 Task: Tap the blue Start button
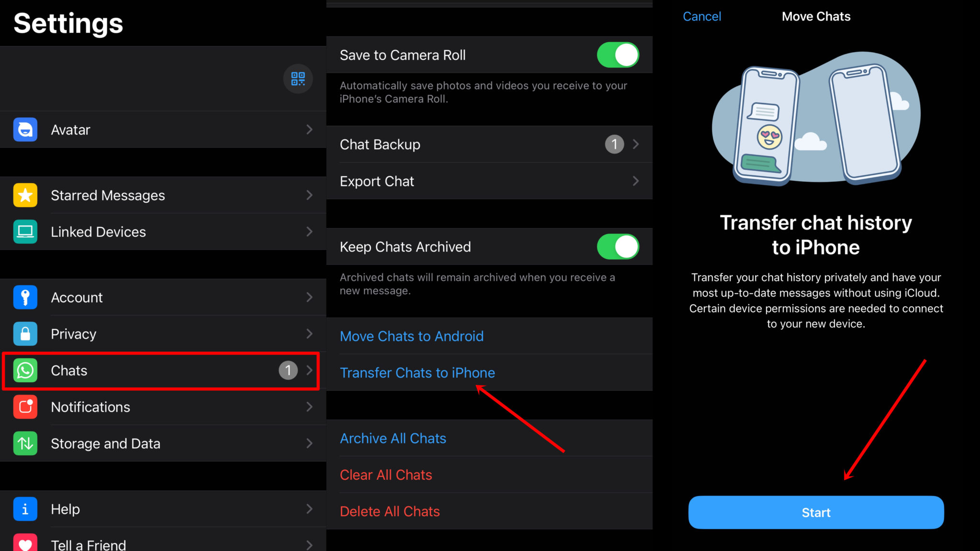coord(816,512)
